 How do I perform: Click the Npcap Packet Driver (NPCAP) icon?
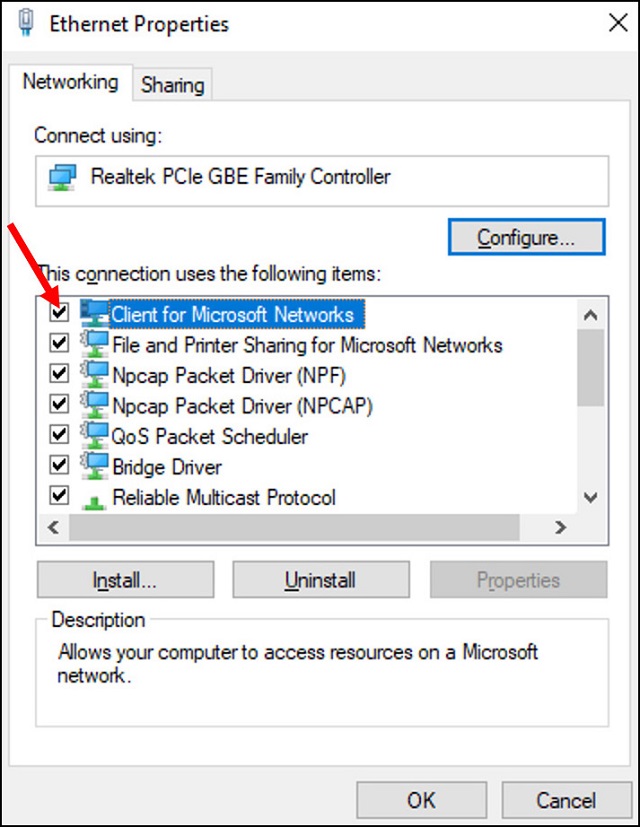coord(94,405)
